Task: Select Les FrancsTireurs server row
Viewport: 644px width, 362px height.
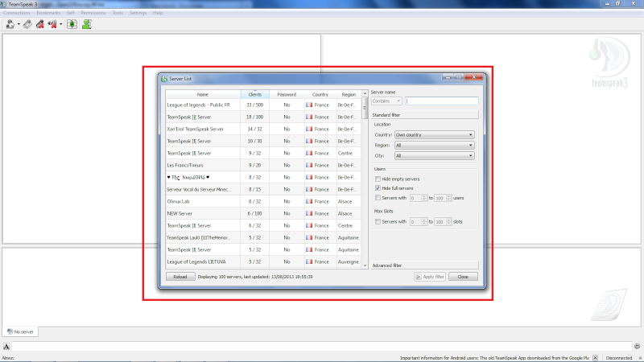Action: point(263,166)
